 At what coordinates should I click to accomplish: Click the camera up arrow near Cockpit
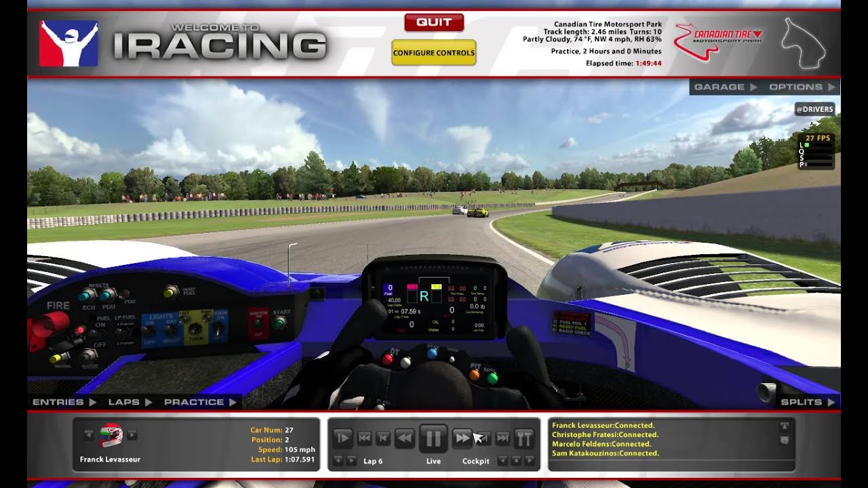(515, 461)
